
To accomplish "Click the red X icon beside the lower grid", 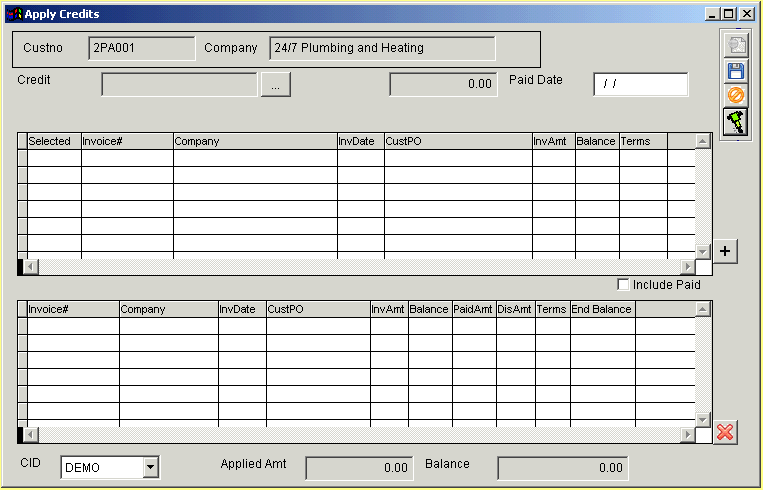I will (726, 432).
